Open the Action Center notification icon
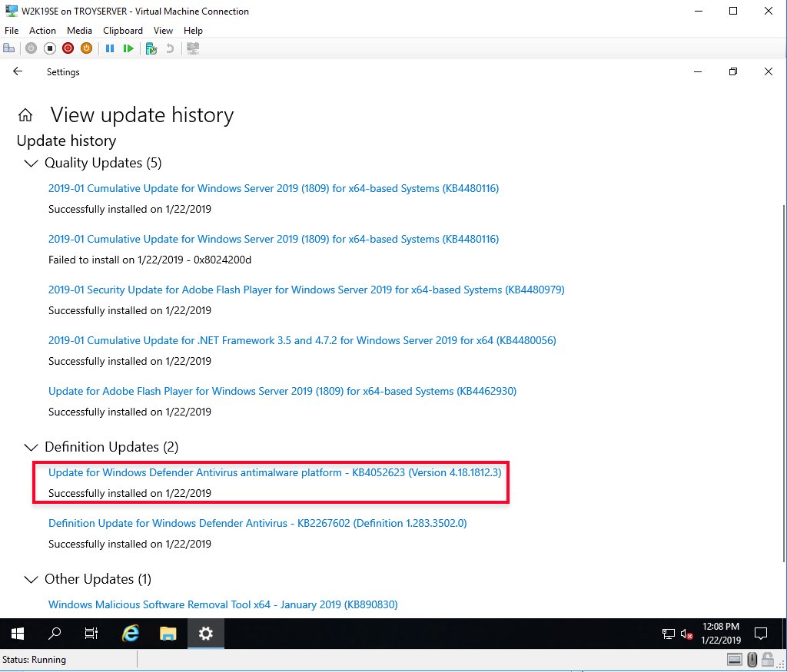The height and width of the screenshot is (672, 787). [761, 634]
